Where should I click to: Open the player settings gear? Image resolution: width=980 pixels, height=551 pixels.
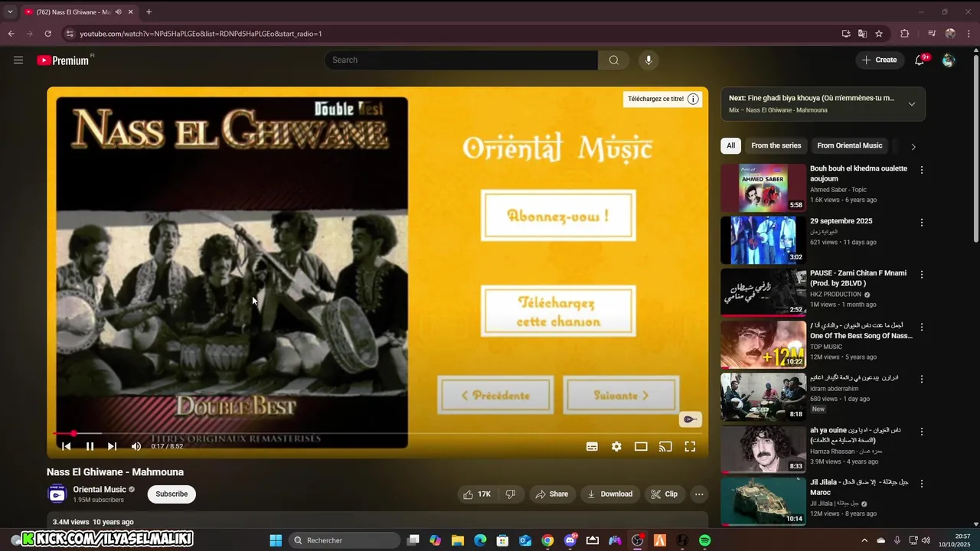pyautogui.click(x=616, y=446)
